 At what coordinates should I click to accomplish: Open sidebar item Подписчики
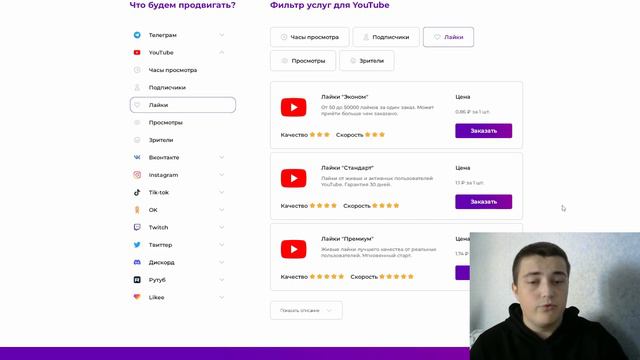click(x=182, y=87)
